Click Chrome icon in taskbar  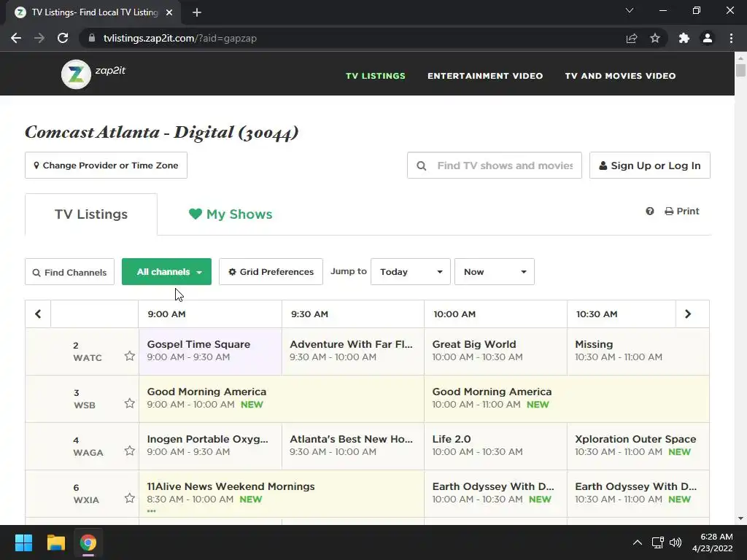click(88, 542)
